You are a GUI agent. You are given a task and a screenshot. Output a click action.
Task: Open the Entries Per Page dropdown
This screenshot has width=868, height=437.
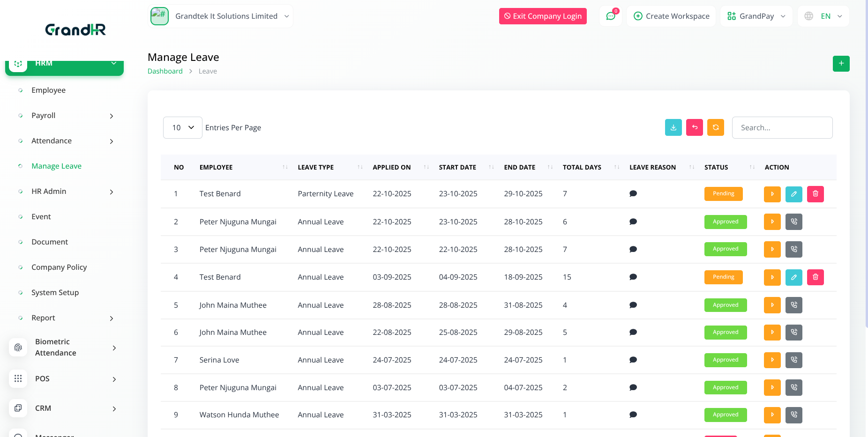[x=182, y=128]
